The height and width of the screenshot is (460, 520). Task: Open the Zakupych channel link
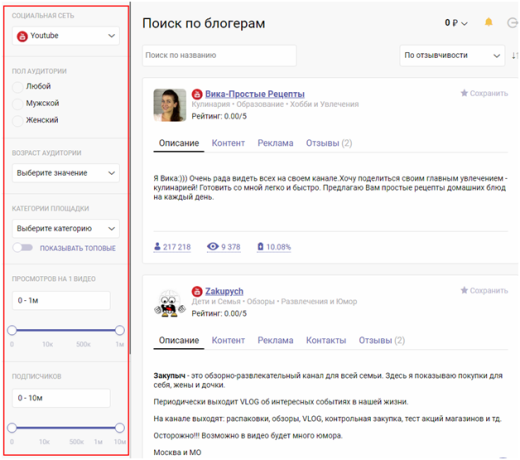pos(224,291)
